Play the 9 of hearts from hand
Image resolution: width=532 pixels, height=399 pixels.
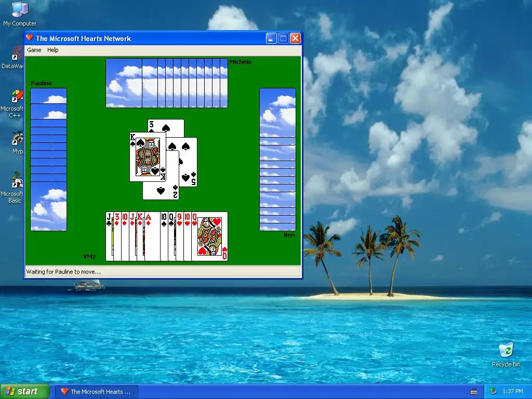click(x=179, y=236)
